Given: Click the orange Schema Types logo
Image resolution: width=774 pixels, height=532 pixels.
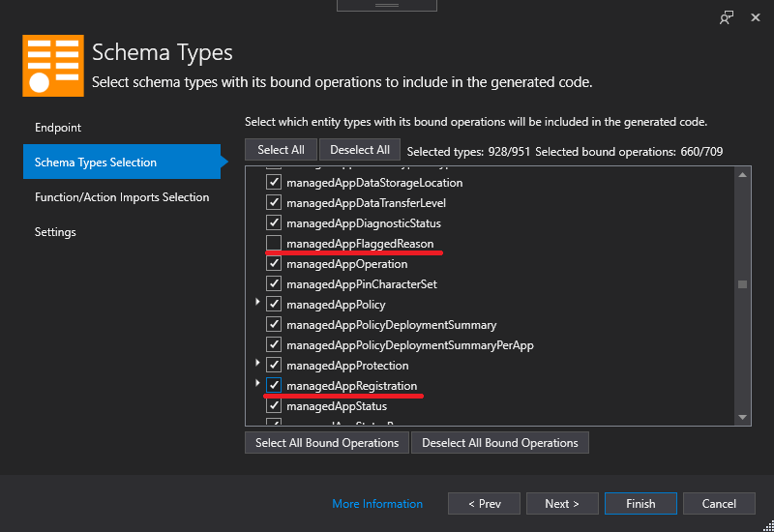Looking at the screenshot, I should click(53, 66).
